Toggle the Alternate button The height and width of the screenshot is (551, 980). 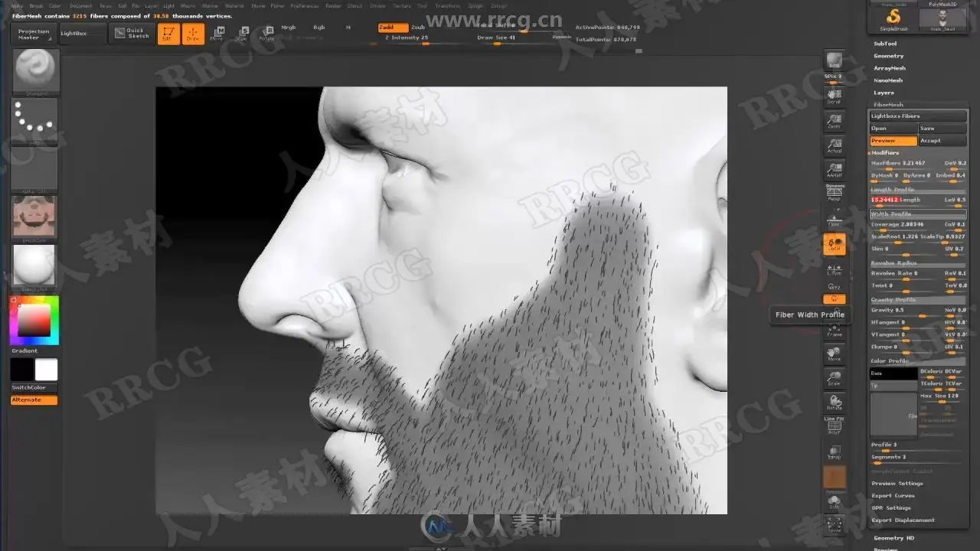tap(34, 400)
